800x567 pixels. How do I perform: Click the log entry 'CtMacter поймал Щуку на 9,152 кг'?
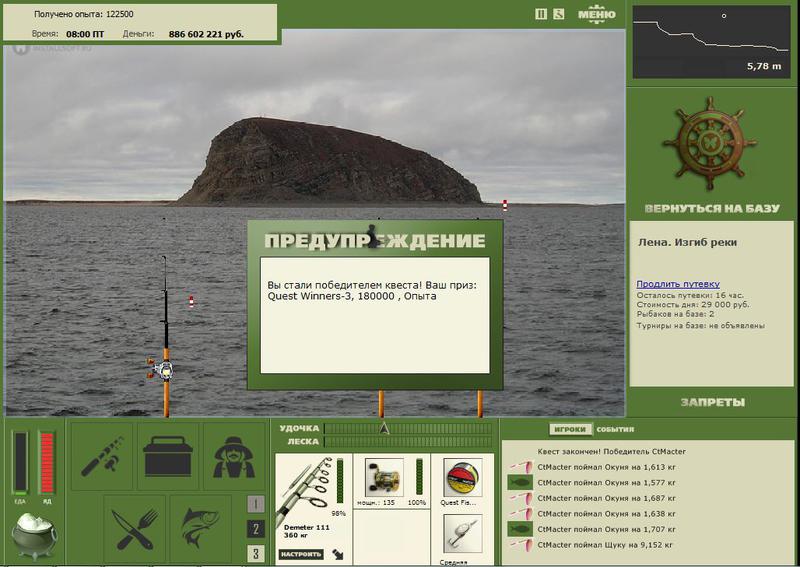[x=605, y=545]
